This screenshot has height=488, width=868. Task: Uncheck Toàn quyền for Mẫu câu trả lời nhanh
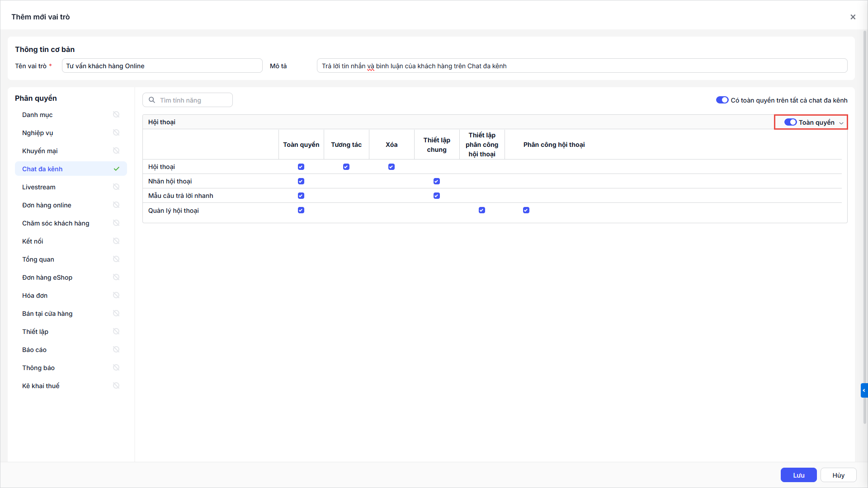(301, 196)
